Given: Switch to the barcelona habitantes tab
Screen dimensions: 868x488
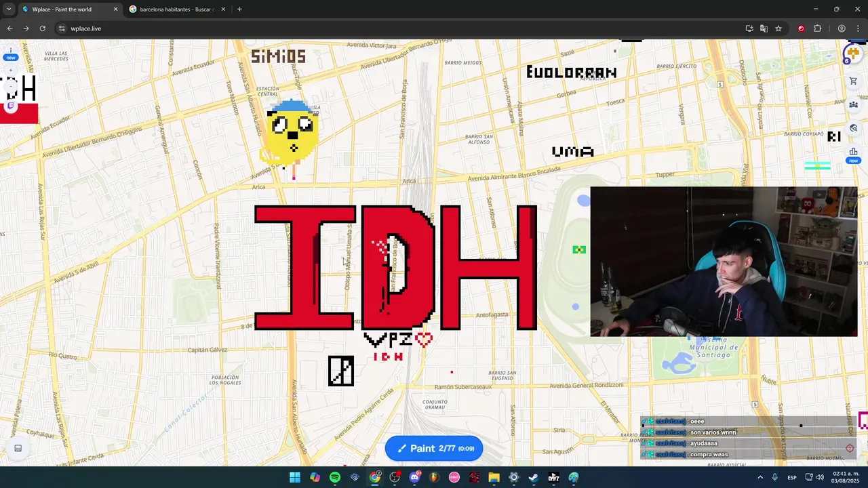Looking at the screenshot, I should [178, 9].
